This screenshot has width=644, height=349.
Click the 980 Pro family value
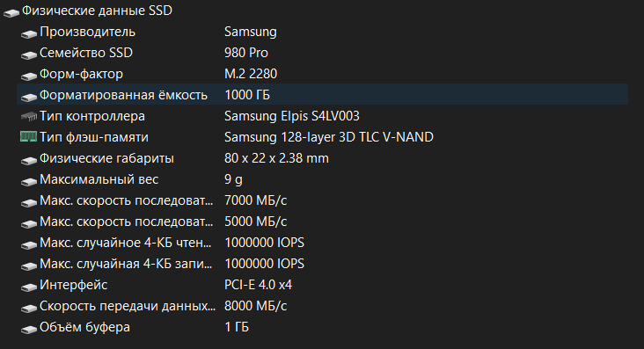[x=246, y=53]
